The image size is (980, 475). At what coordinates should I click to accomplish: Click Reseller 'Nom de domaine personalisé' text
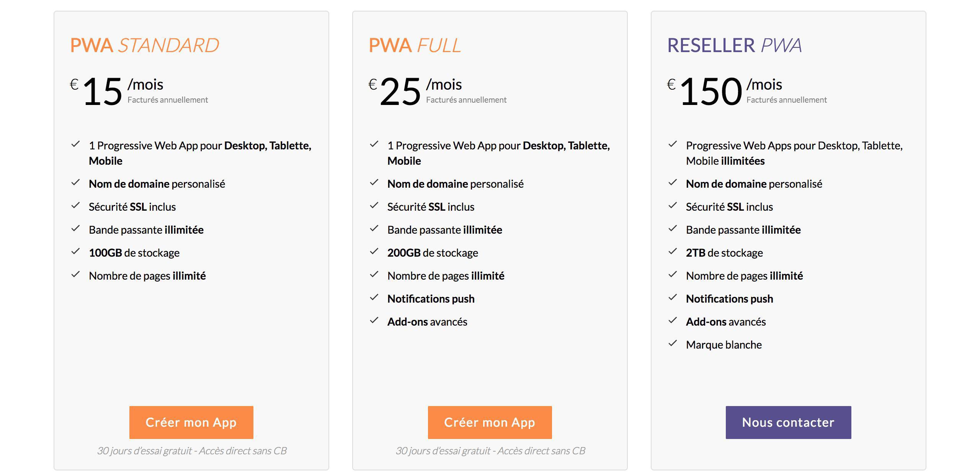tap(754, 184)
